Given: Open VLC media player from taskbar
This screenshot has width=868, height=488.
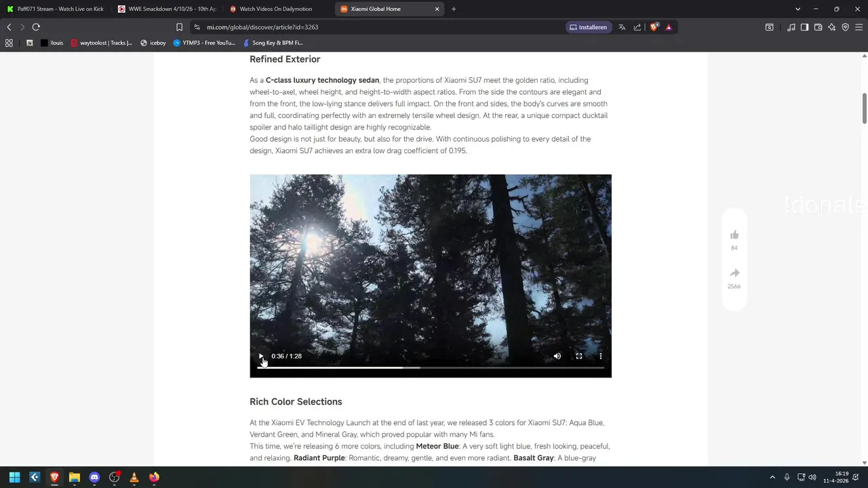Looking at the screenshot, I should click(134, 477).
